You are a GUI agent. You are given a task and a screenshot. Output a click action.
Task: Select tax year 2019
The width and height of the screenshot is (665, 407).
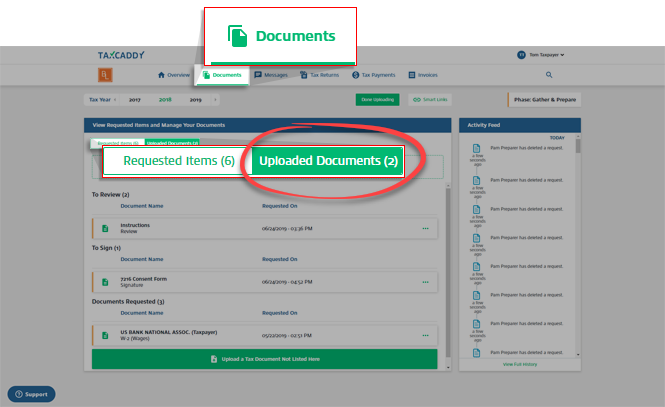(196, 100)
